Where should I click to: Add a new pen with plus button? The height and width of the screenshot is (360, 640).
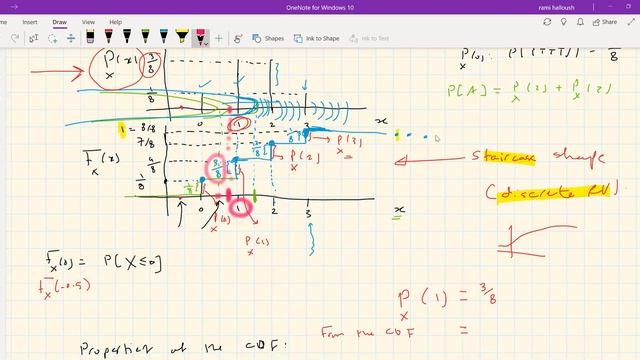coord(219,38)
